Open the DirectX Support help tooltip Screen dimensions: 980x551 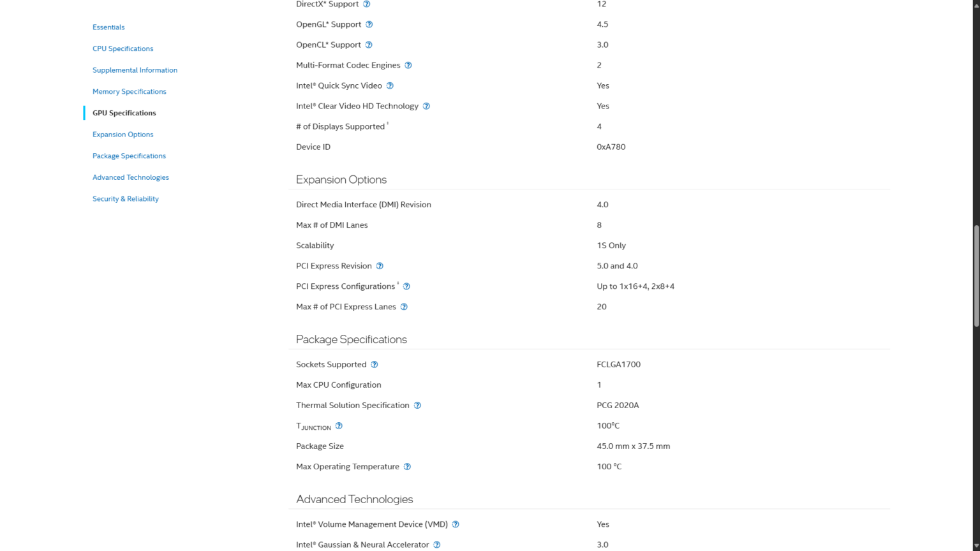point(366,4)
